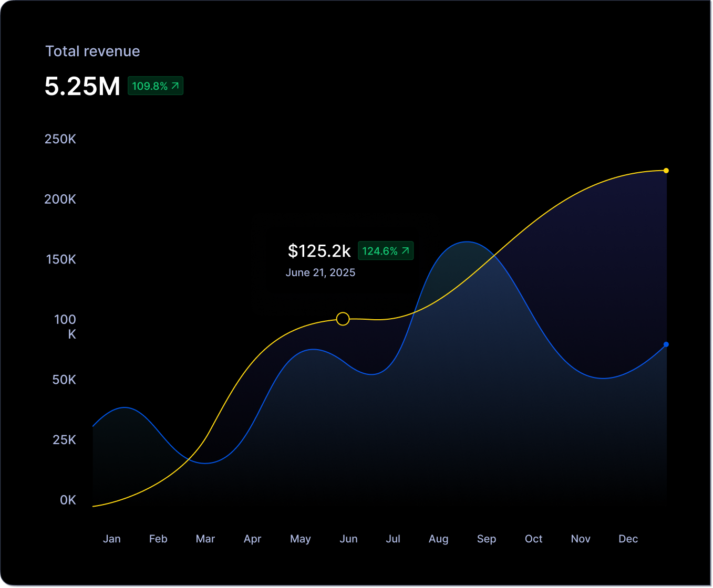The height and width of the screenshot is (588, 713).
Task: Select the highlighted June data point marker
Action: pos(343,319)
